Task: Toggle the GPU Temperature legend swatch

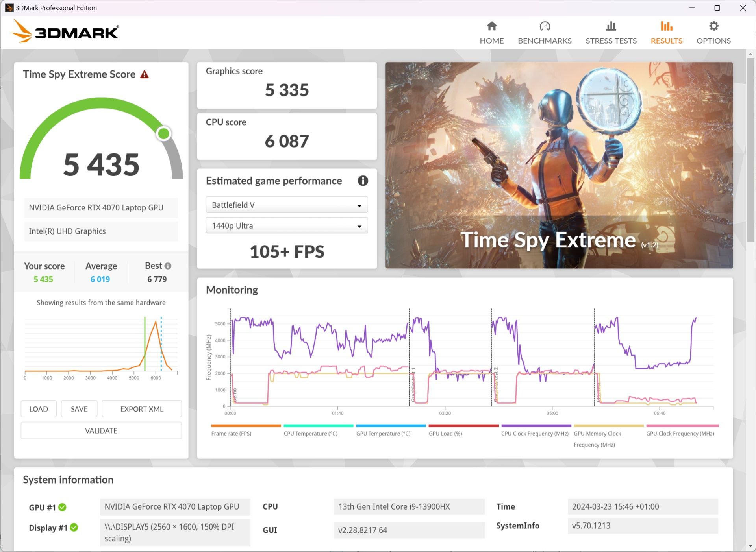Action: (x=391, y=426)
